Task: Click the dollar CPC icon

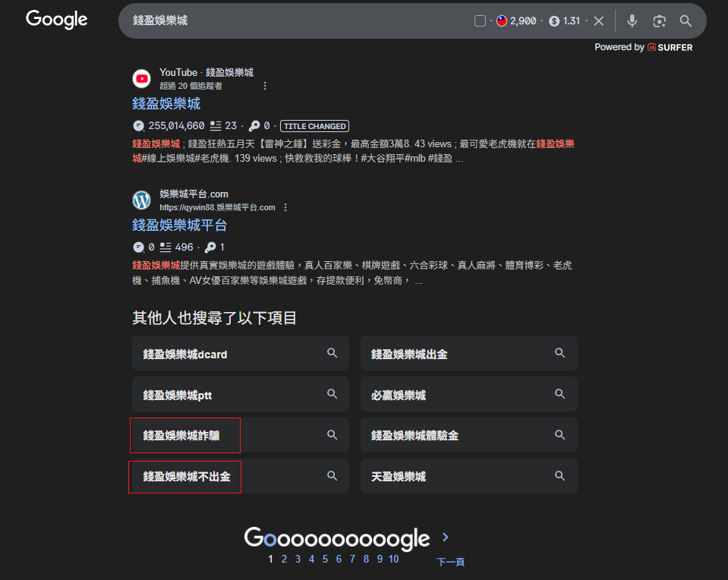Action: (554, 21)
